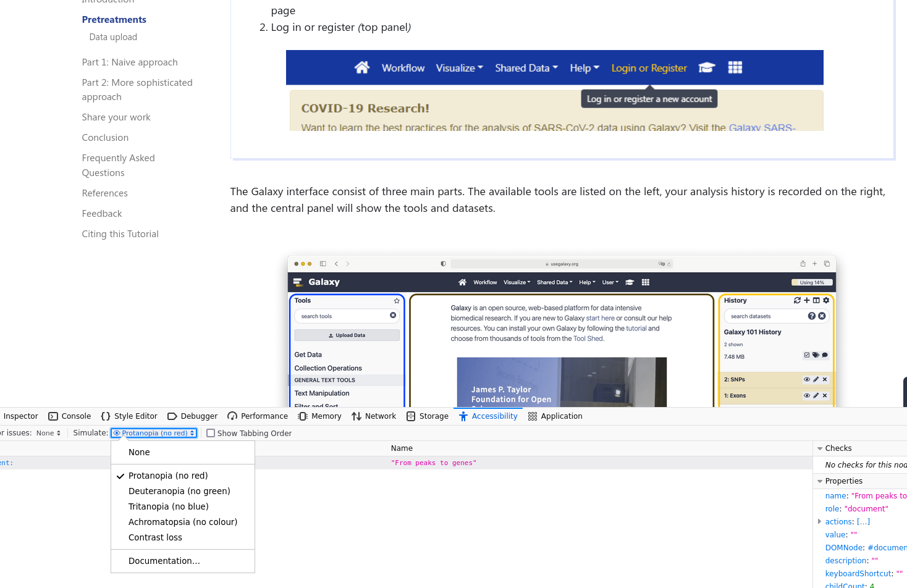The width and height of the screenshot is (907, 588).
Task: Open Documentation… from simulate menu
Action: [164, 561]
